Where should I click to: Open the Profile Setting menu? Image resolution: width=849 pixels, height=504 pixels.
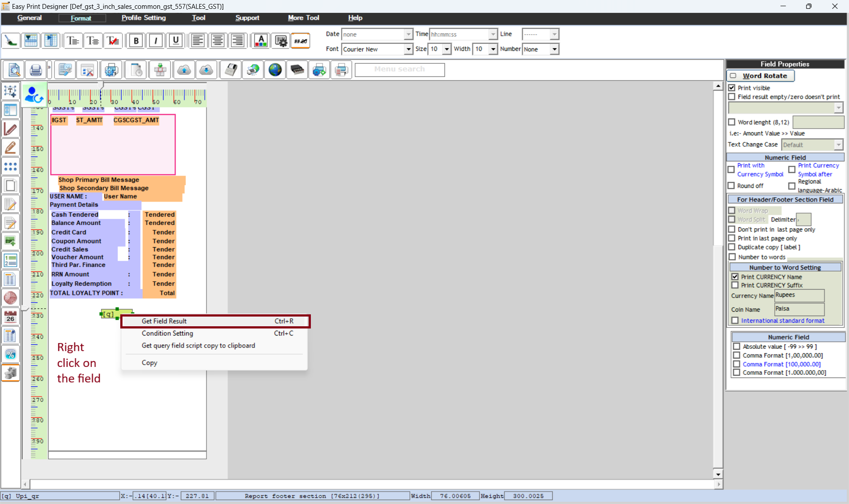click(144, 18)
